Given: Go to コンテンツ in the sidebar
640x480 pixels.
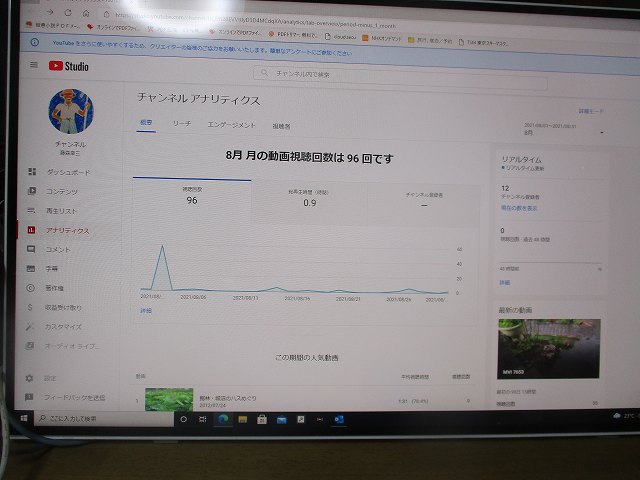Looking at the screenshot, I should 60,191.
